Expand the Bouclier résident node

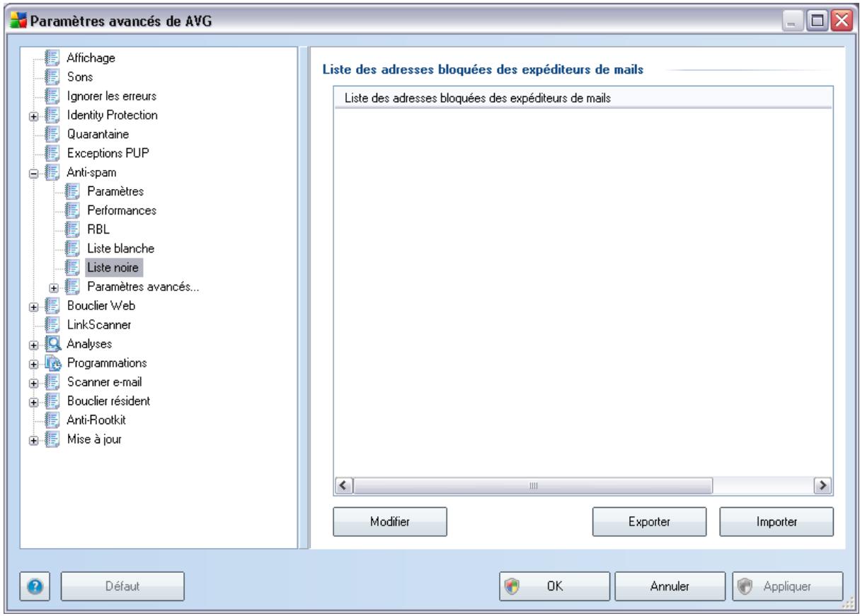33,402
